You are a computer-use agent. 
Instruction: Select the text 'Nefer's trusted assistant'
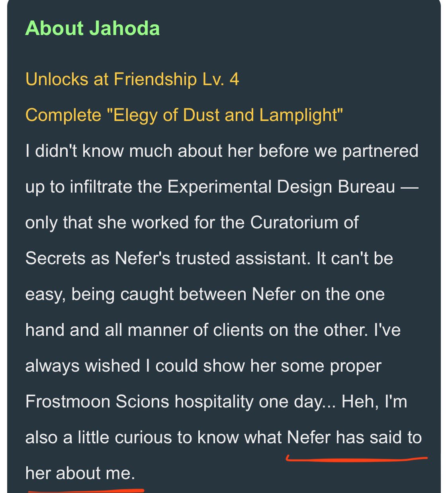[x=212, y=258]
